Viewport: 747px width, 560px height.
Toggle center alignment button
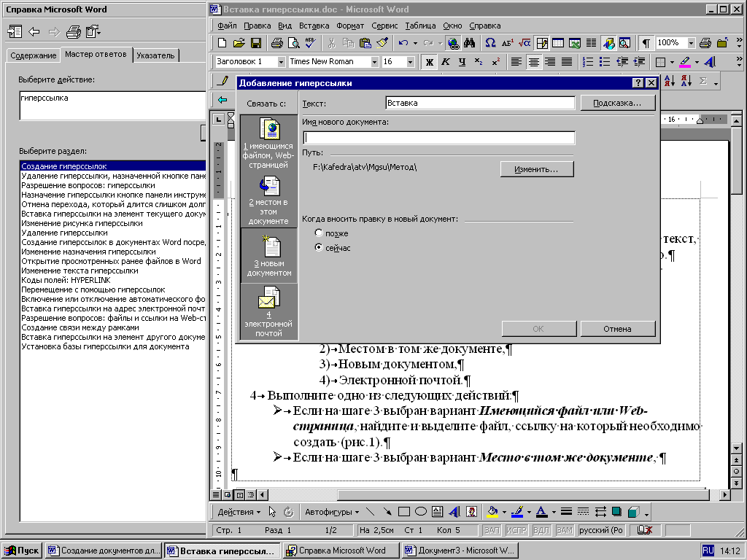[x=533, y=62]
